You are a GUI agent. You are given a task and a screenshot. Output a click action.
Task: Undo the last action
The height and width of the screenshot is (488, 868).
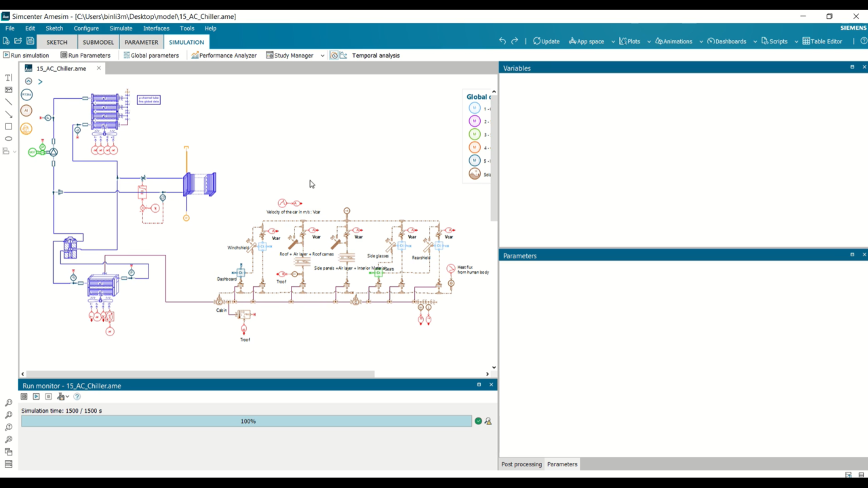coord(502,41)
